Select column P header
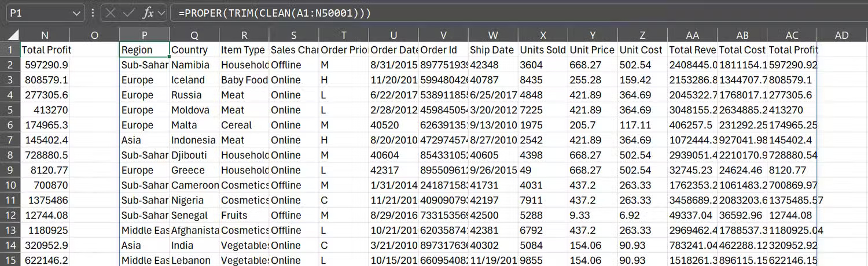Screen dimensions: 868x266 click(145, 35)
